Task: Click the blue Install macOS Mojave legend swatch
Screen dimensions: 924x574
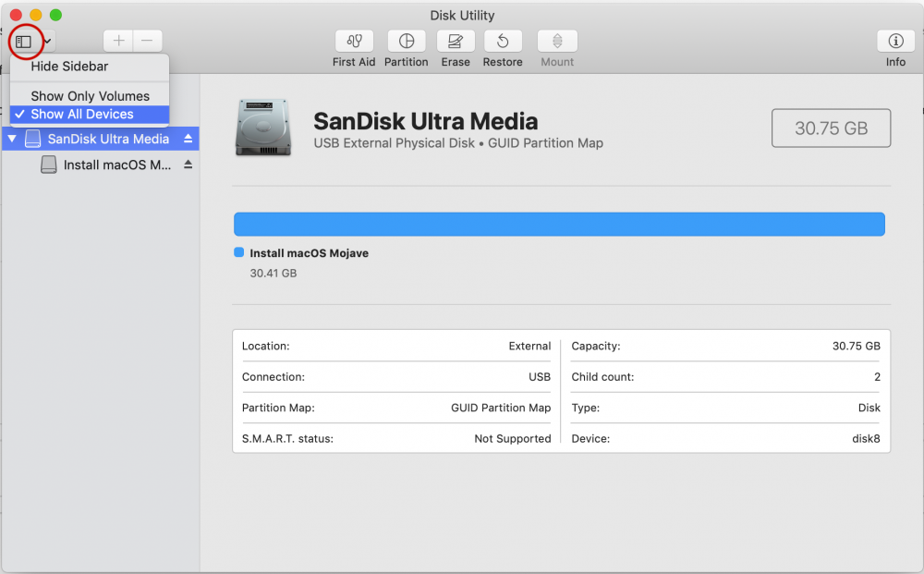Action: pos(238,252)
